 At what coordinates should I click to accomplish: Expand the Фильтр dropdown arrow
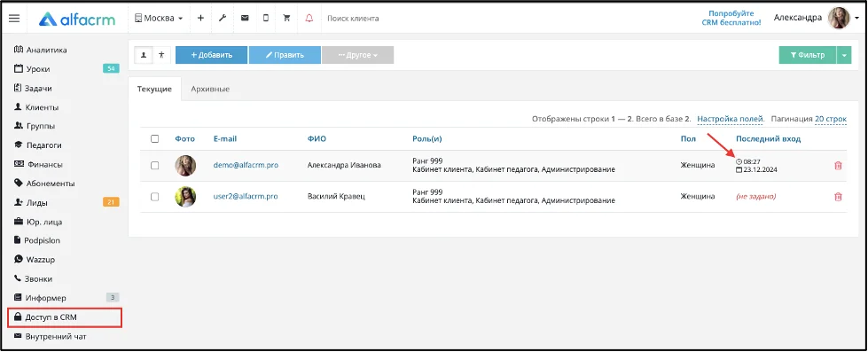[844, 55]
